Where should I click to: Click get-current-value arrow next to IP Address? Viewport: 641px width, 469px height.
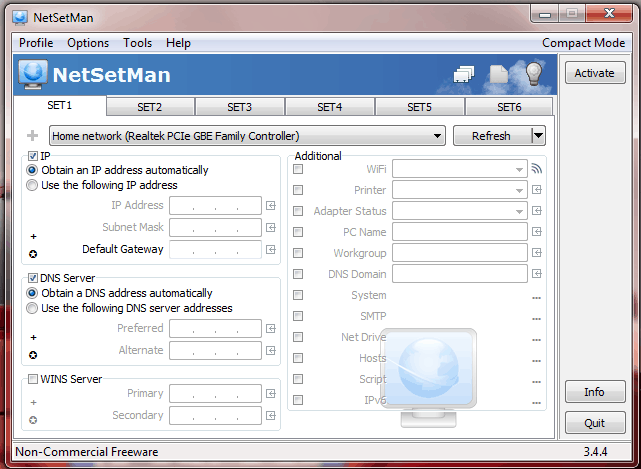click(x=271, y=206)
